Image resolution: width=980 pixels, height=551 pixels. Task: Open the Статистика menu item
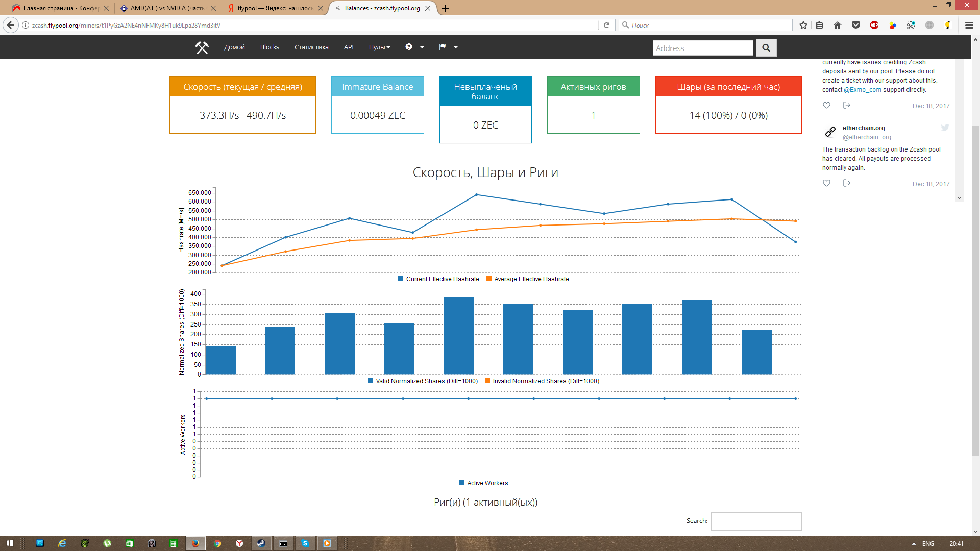311,47
